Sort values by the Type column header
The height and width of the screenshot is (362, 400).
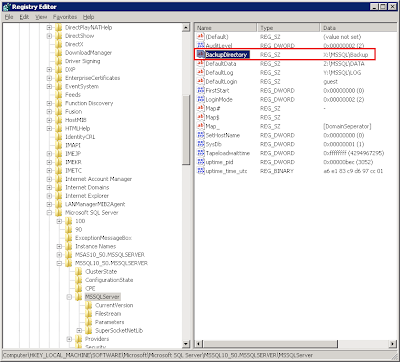point(289,28)
